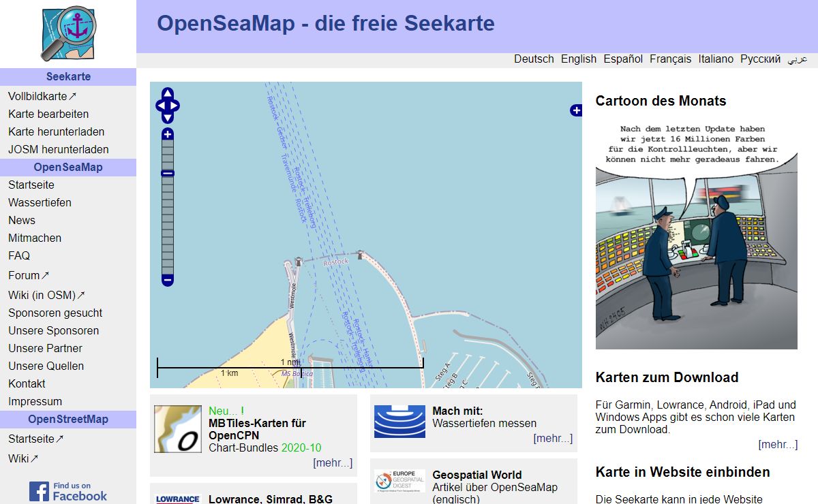Click the zoom slider handle
The height and width of the screenshot is (504, 818).
pos(168,173)
